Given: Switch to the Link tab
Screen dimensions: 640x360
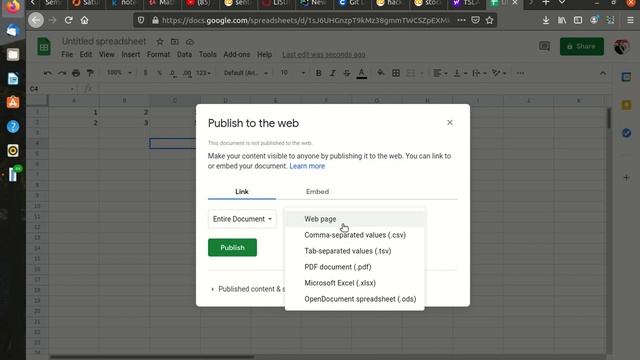Looking at the screenshot, I should 242,191.
